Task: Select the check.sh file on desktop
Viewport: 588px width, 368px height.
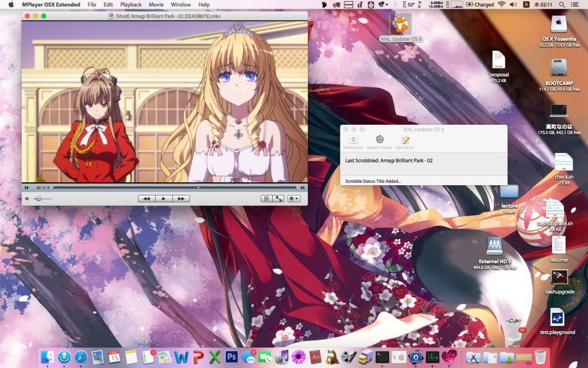Action: [x=564, y=162]
